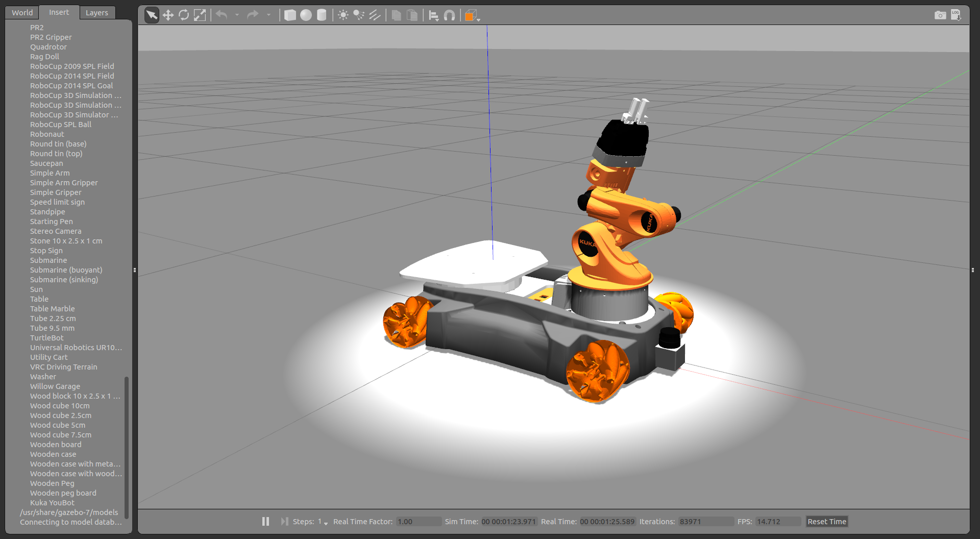Click the right panel splitter handle
Screen dimensions: 980x539
point(973,270)
